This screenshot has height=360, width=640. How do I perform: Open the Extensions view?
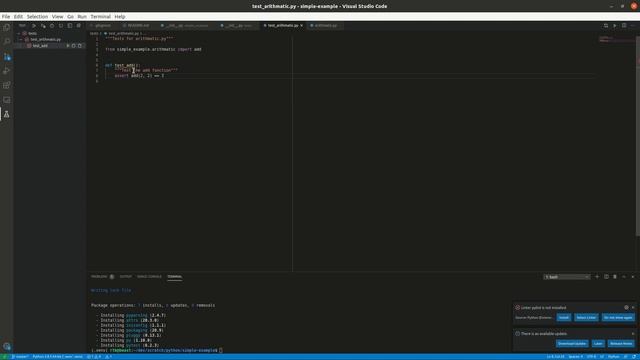pyautogui.click(x=7, y=85)
